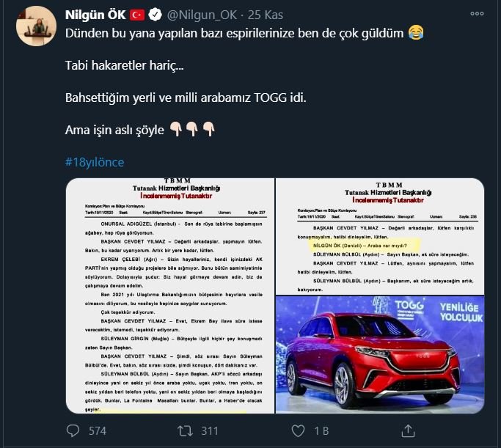Open the share tweet icon
The height and width of the screenshot is (448, 501).
(x=408, y=430)
